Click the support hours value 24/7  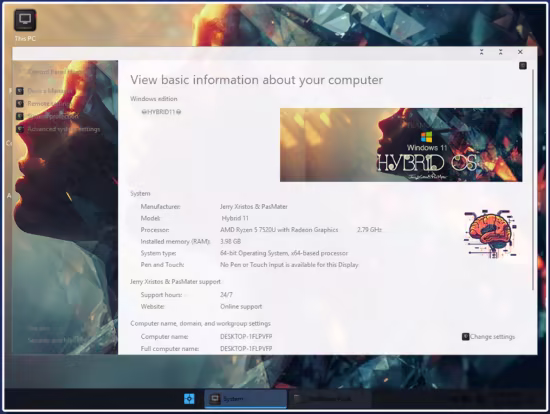pos(226,295)
